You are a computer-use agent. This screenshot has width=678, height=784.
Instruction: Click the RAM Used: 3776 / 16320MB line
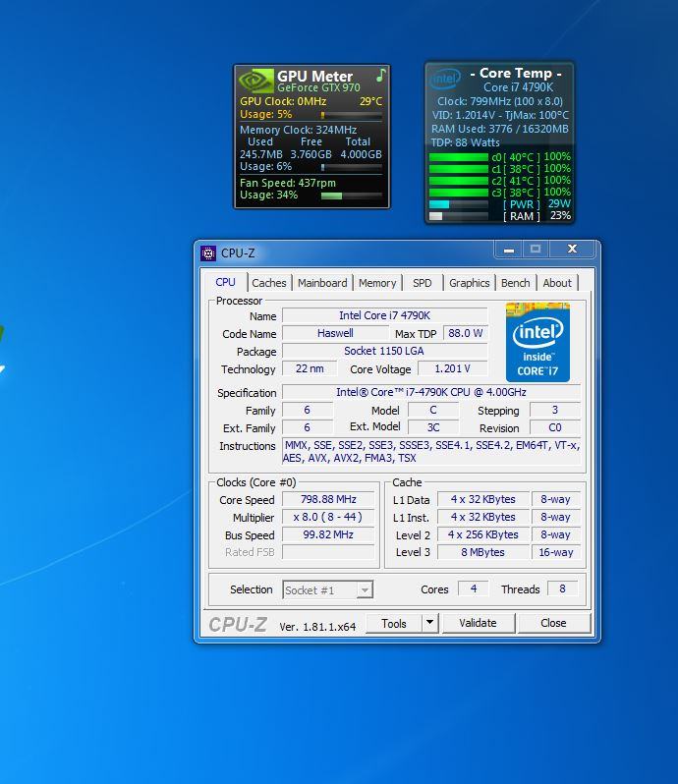pos(500,129)
